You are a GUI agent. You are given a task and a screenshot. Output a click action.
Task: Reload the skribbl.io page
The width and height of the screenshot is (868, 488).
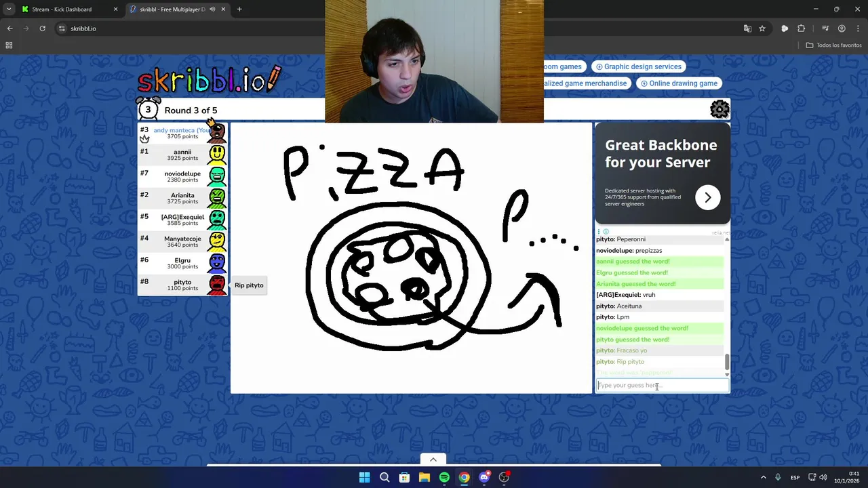42,28
